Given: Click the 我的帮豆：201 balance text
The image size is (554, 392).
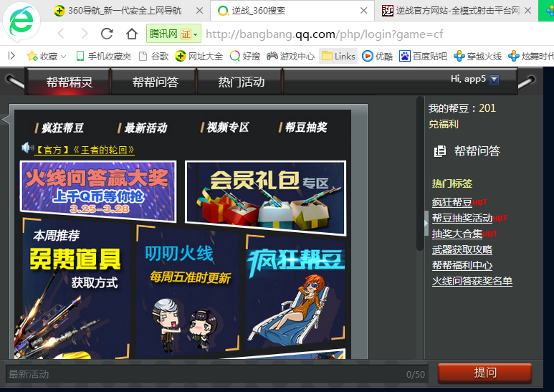Looking at the screenshot, I should [x=462, y=108].
